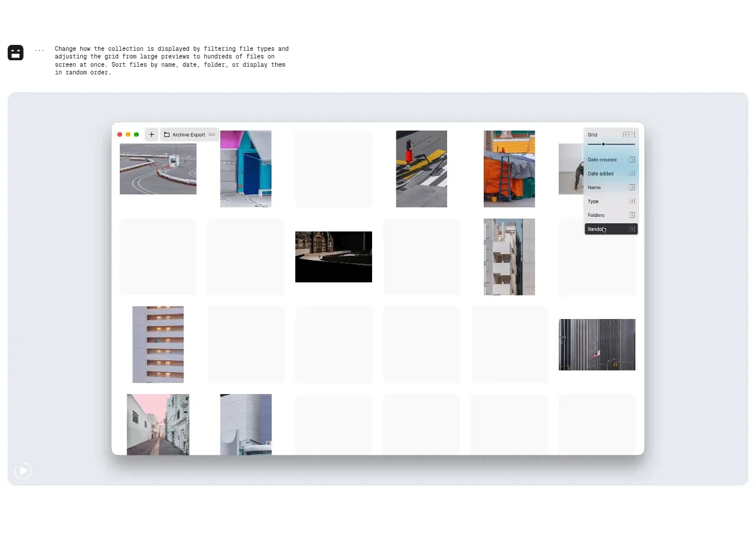Open the blue door with pink wall photo
Image resolution: width=756 pixels, height=537 pixels.
[x=246, y=169]
